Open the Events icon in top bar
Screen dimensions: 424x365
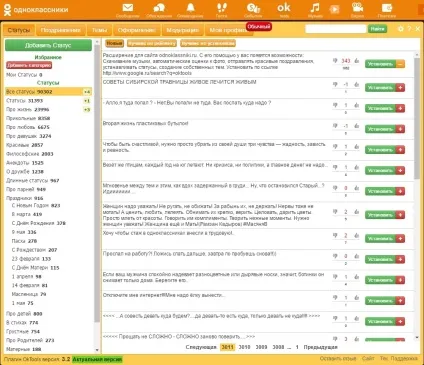click(253, 8)
